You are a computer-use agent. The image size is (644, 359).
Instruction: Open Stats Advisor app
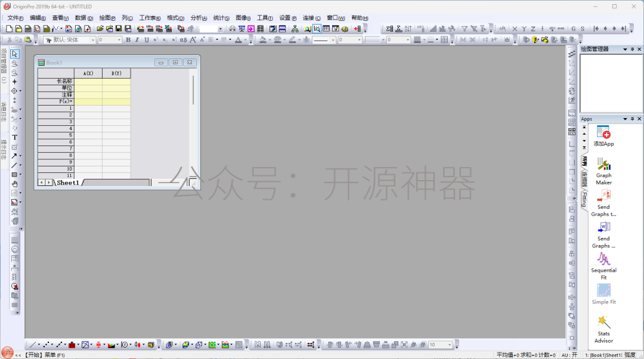click(x=603, y=329)
